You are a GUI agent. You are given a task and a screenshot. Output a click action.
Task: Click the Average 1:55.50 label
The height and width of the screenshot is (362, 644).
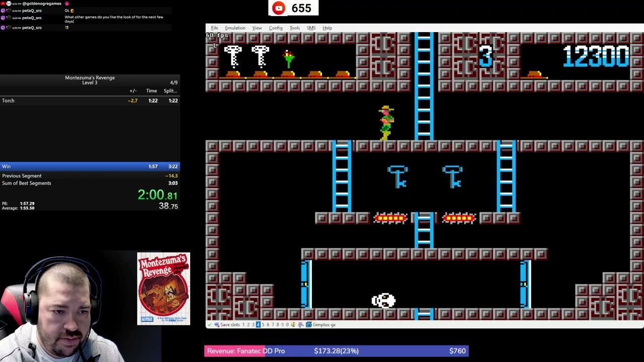[18, 208]
